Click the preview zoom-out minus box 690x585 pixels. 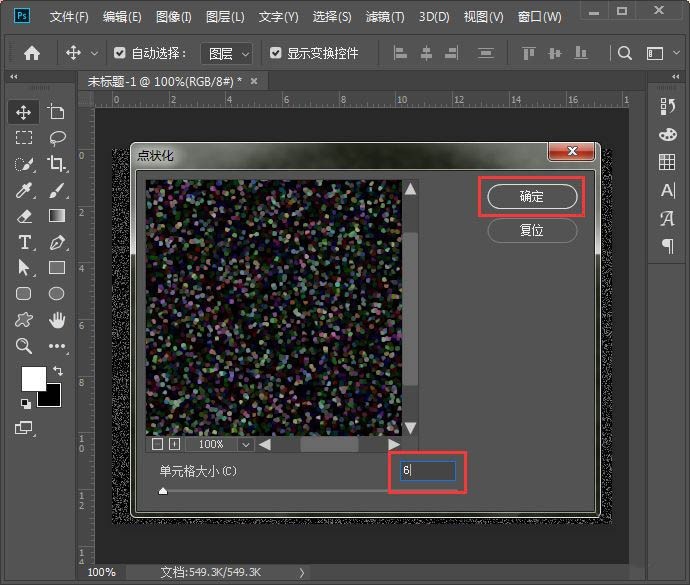(x=157, y=444)
